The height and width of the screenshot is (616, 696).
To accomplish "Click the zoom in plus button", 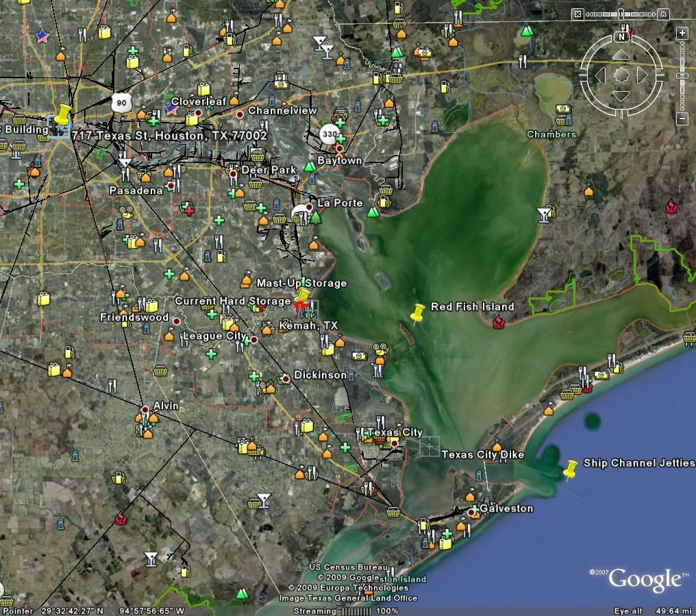I will tap(682, 32).
